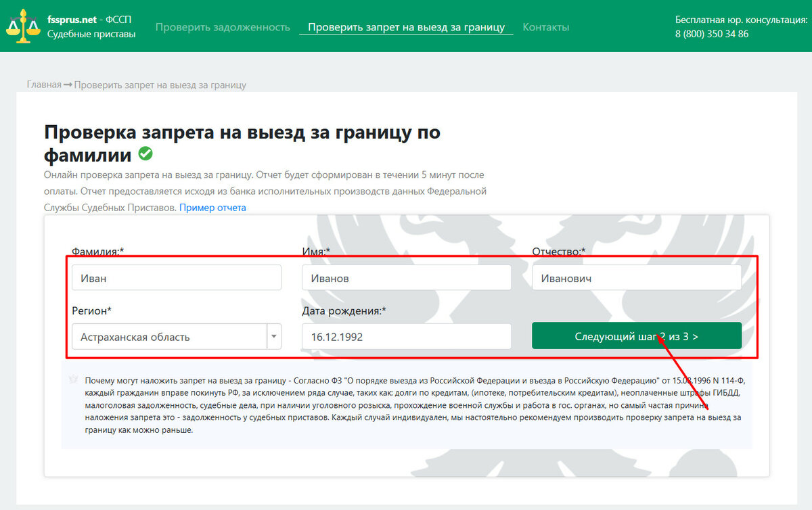
Task: Open Проверить задолженность menu item
Action: (223, 27)
